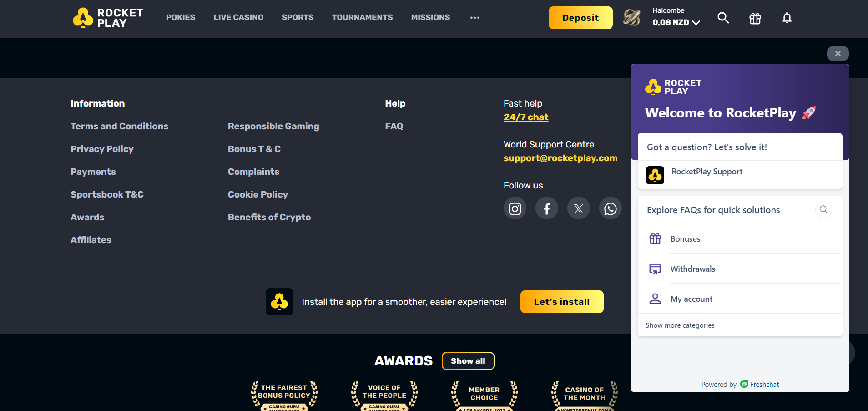
Task: Expand Show more categories in chat
Action: (680, 325)
